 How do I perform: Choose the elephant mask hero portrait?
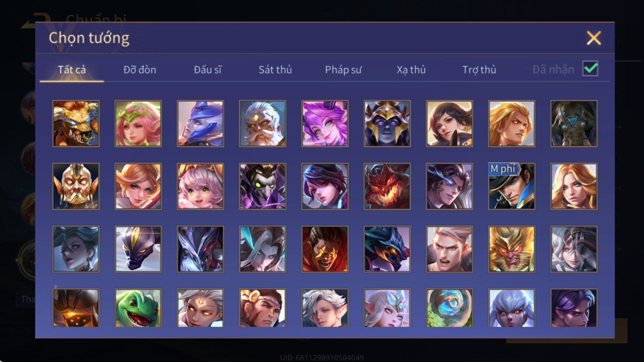(x=574, y=124)
